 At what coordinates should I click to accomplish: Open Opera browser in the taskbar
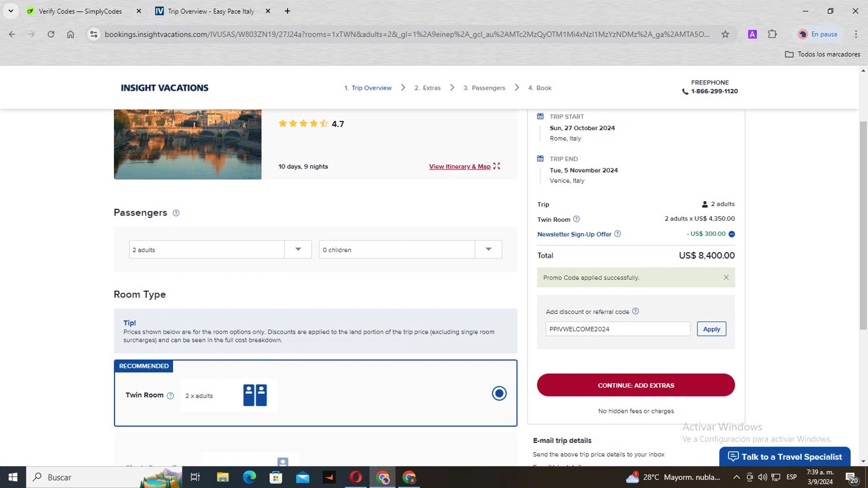[x=356, y=477]
